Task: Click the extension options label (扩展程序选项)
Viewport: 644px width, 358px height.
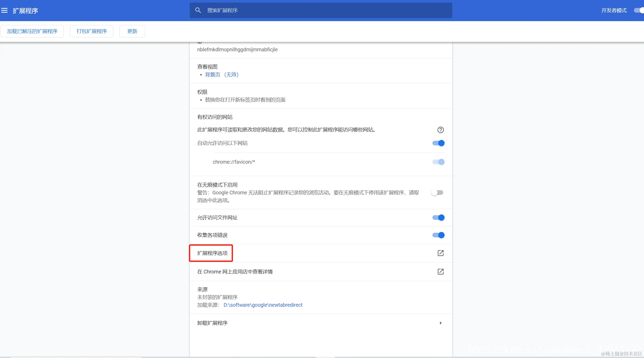Action: click(x=212, y=253)
